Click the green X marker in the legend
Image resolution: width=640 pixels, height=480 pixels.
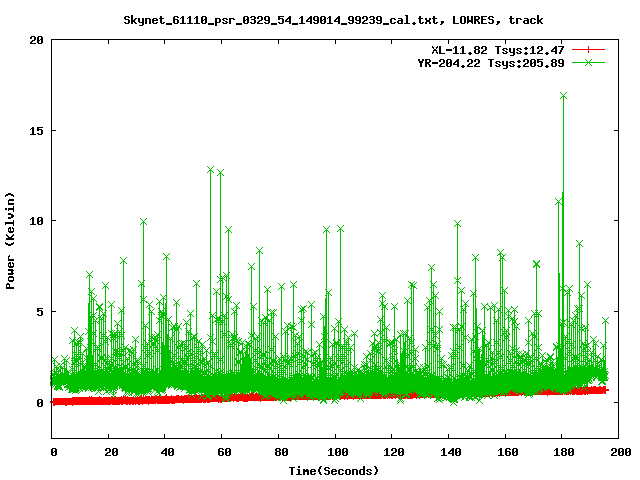point(588,62)
